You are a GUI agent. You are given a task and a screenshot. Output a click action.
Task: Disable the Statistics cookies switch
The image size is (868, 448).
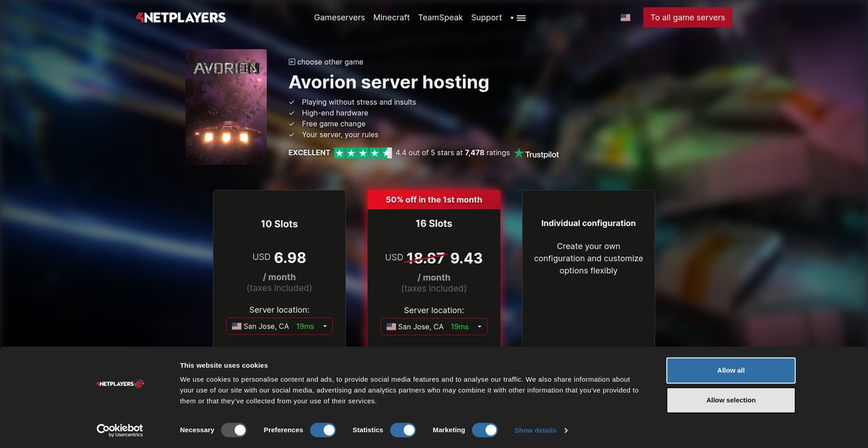pos(403,430)
